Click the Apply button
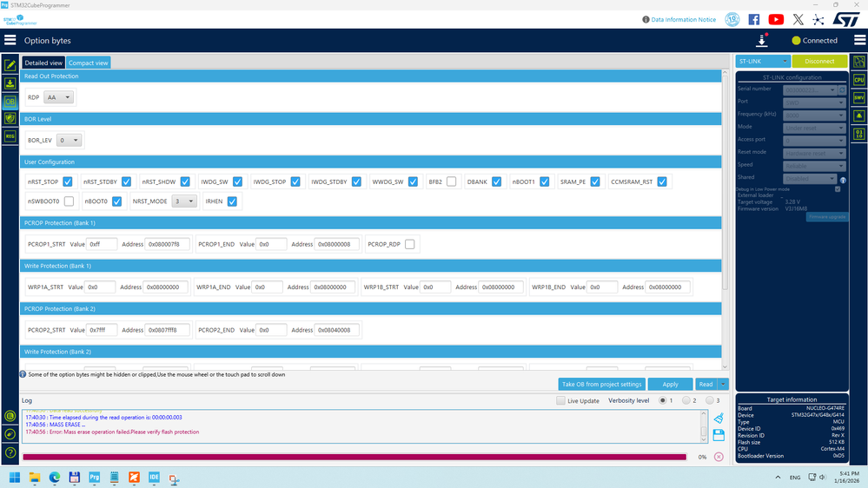Screen dimensions: 868x488 click(670, 384)
